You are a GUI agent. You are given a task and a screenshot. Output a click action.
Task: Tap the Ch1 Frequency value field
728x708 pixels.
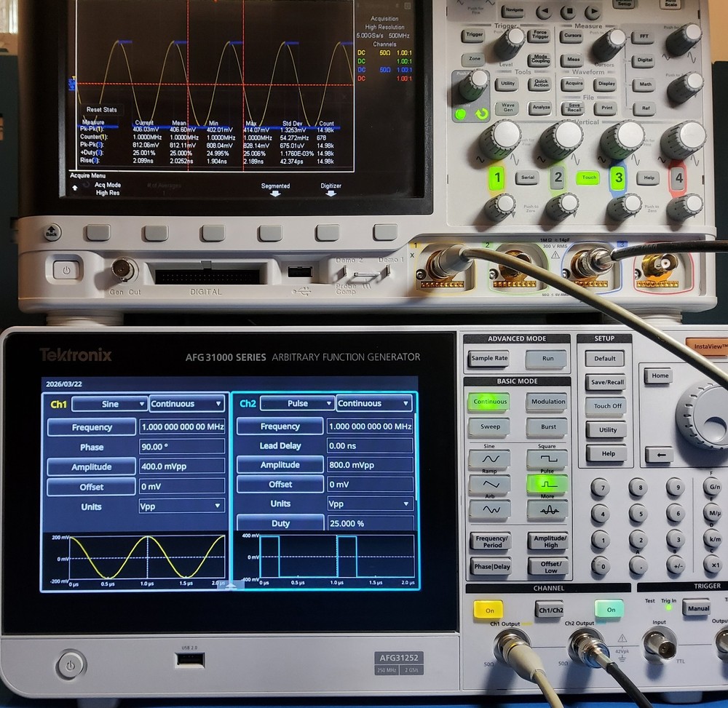coord(181,427)
